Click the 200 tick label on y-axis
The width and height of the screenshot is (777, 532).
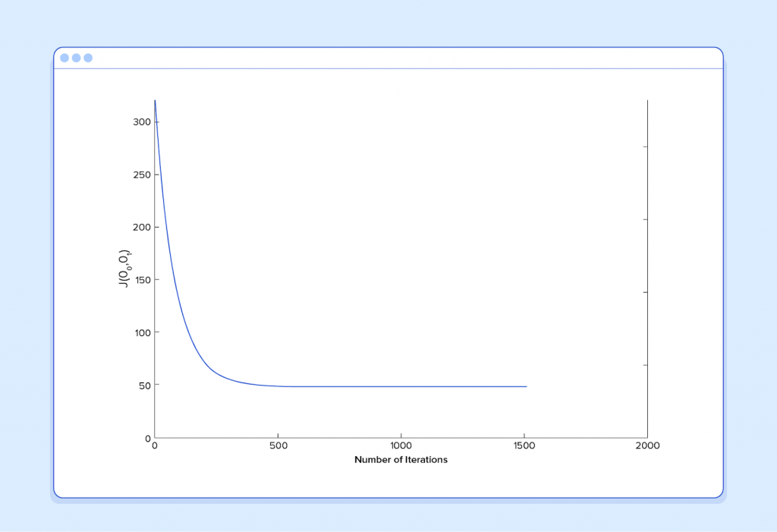click(140, 227)
